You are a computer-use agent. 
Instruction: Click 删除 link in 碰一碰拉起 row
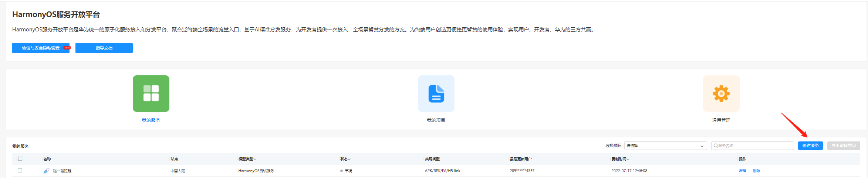point(756,171)
